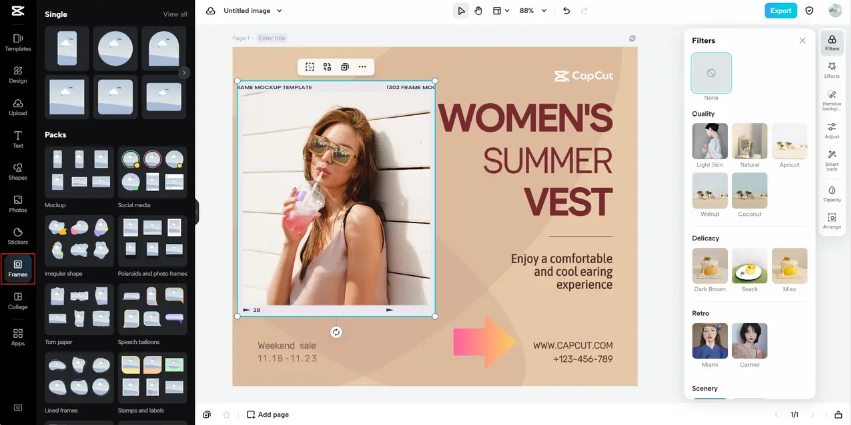
Task: Apply the Natural filter
Action: (750, 141)
